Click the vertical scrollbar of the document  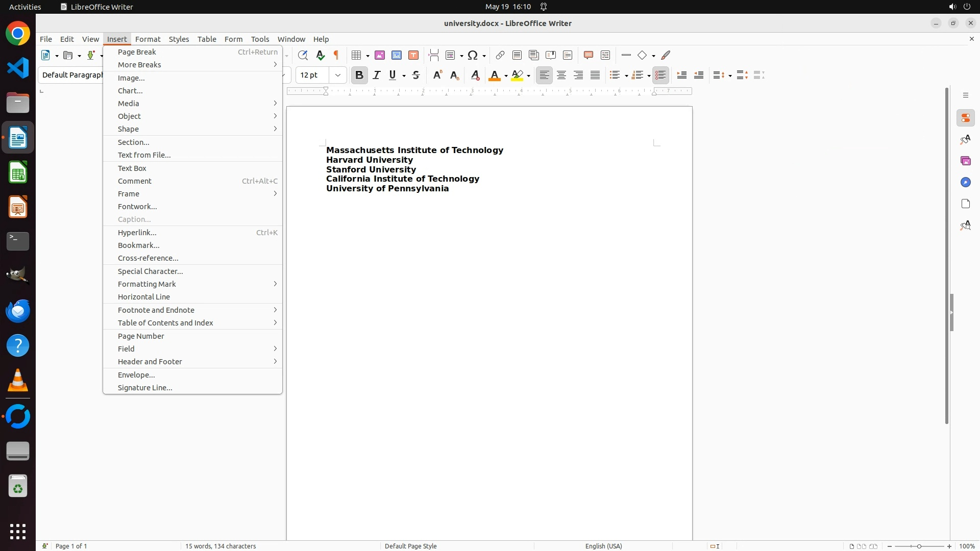[947, 255]
